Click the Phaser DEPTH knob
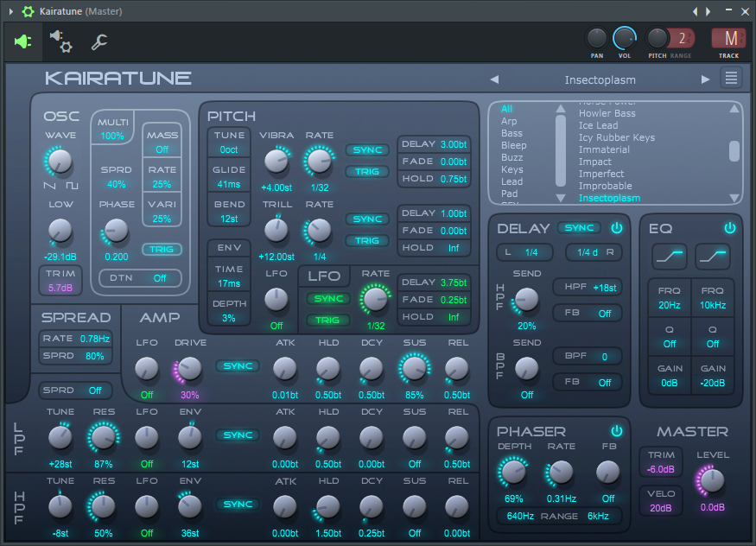The image size is (756, 546). 513,472
